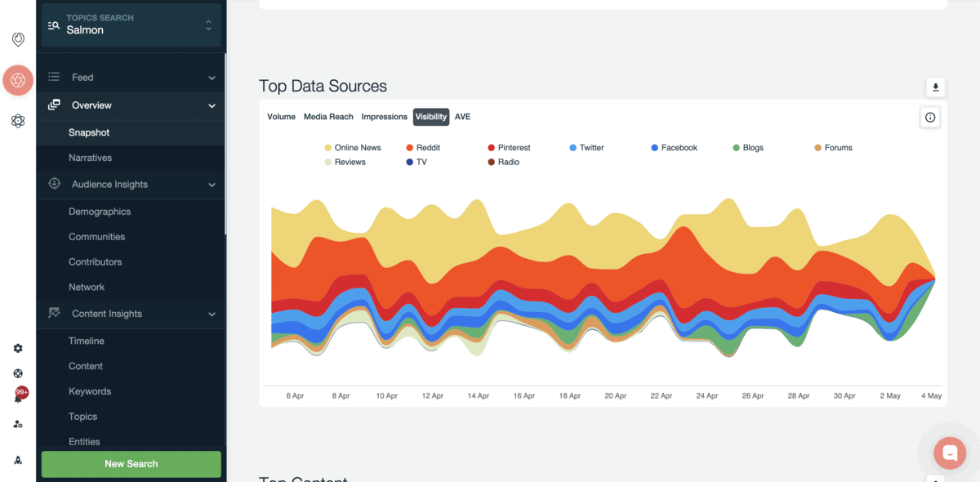Toggle Online News series in legend

click(357, 148)
